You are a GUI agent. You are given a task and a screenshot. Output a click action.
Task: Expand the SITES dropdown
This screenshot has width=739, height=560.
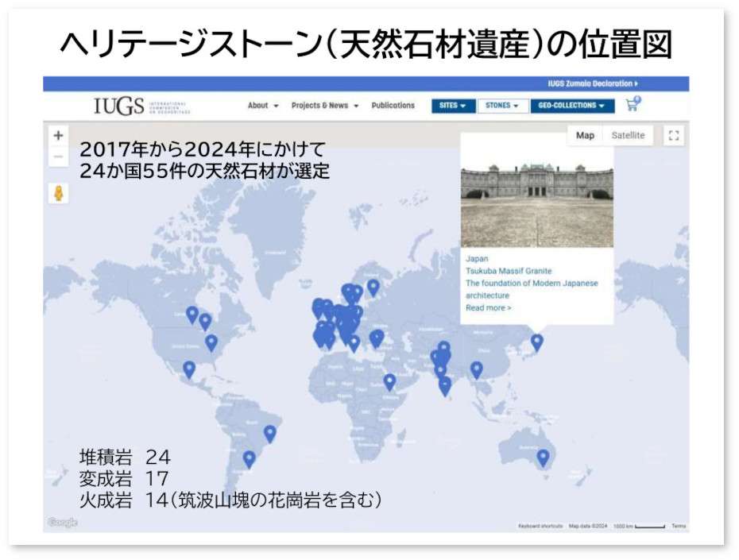(x=453, y=106)
